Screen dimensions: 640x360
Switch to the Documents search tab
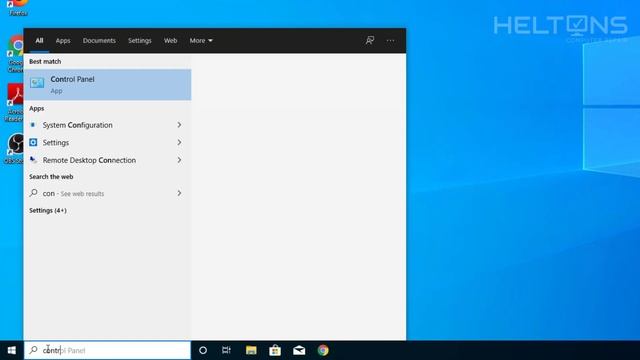click(99, 40)
